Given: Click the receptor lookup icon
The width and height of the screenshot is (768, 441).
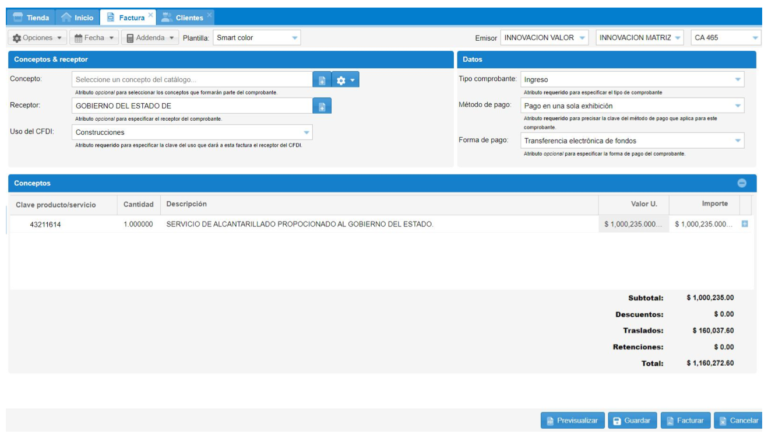Looking at the screenshot, I should pos(321,106).
